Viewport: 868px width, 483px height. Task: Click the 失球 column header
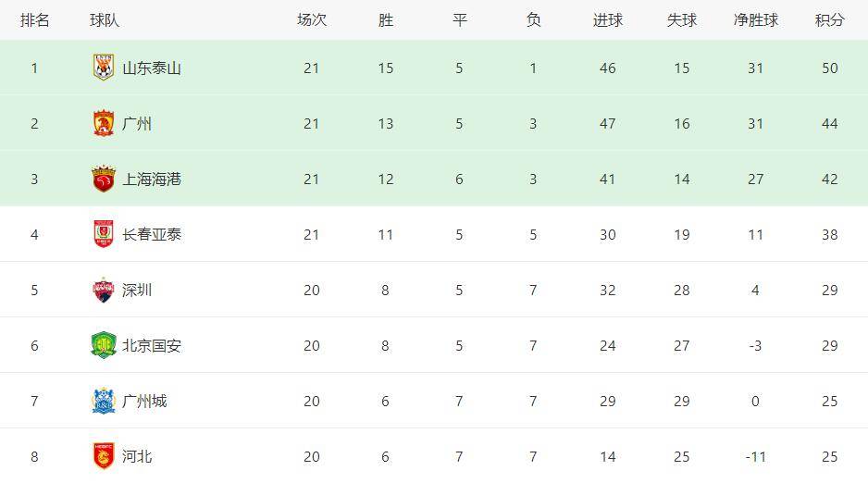[681, 20]
